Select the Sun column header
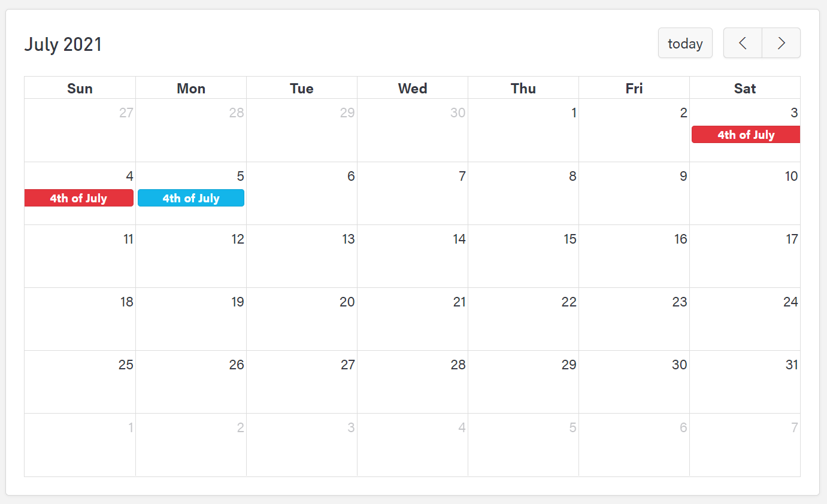The width and height of the screenshot is (827, 504). pos(80,89)
